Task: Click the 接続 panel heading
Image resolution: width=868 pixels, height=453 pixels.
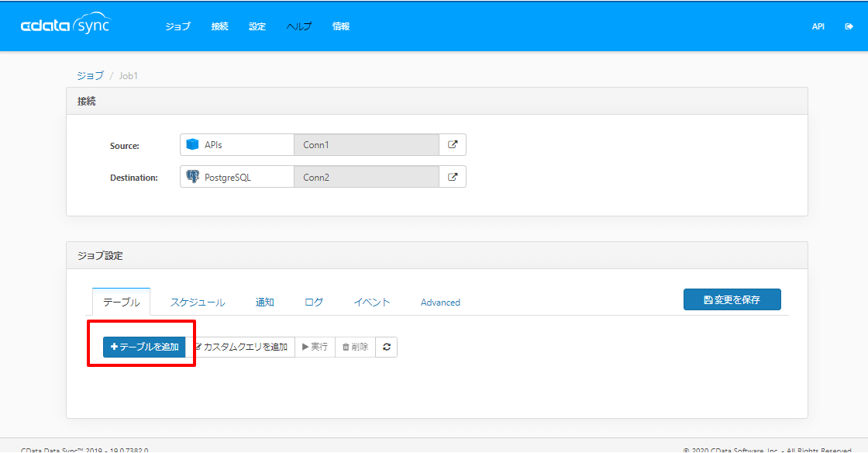Action: pyautogui.click(x=86, y=102)
